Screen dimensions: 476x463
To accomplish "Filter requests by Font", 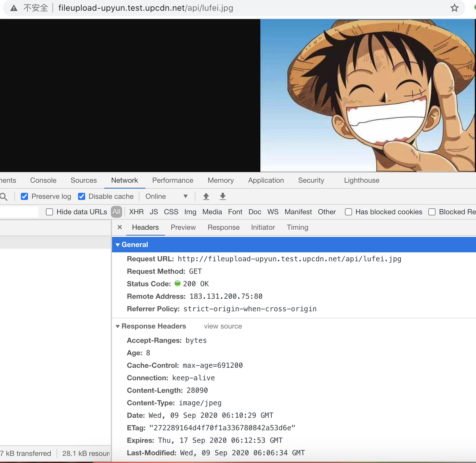I will point(235,212).
